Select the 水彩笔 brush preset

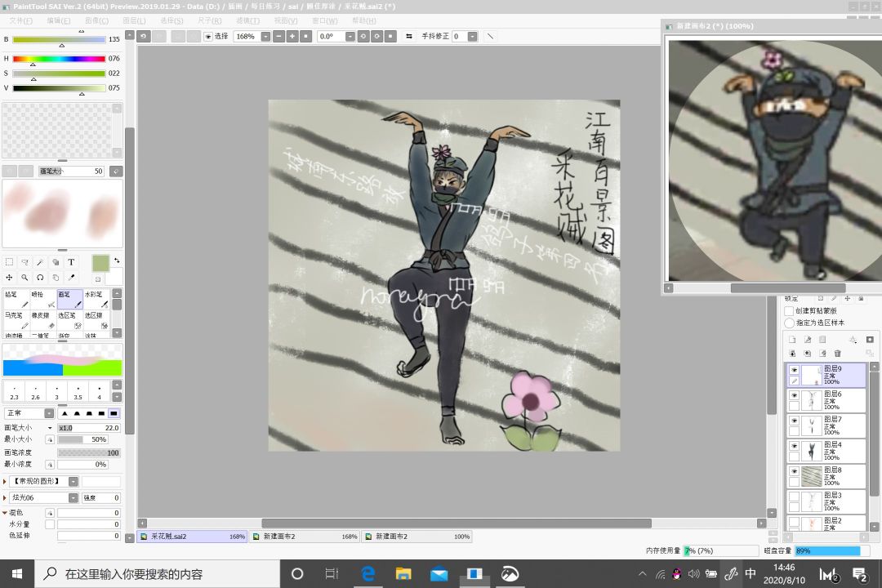pyautogui.click(x=96, y=299)
